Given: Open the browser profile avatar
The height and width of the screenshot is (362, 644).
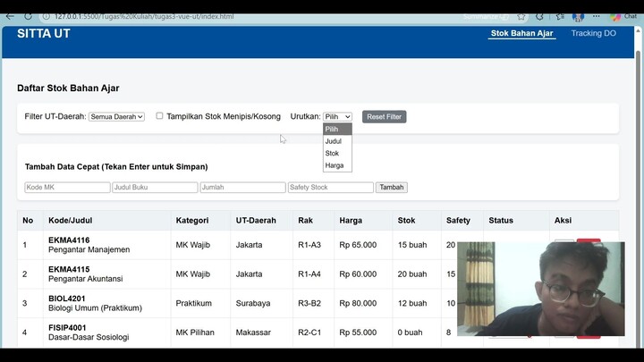Looking at the screenshot, I should click(578, 16).
